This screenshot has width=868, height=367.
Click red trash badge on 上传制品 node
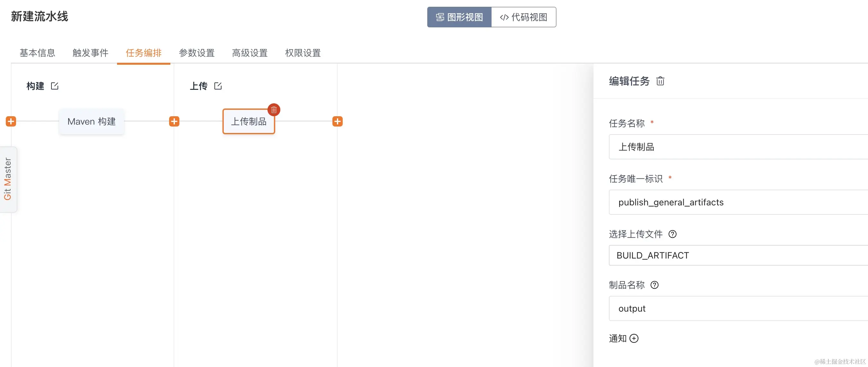pos(274,110)
